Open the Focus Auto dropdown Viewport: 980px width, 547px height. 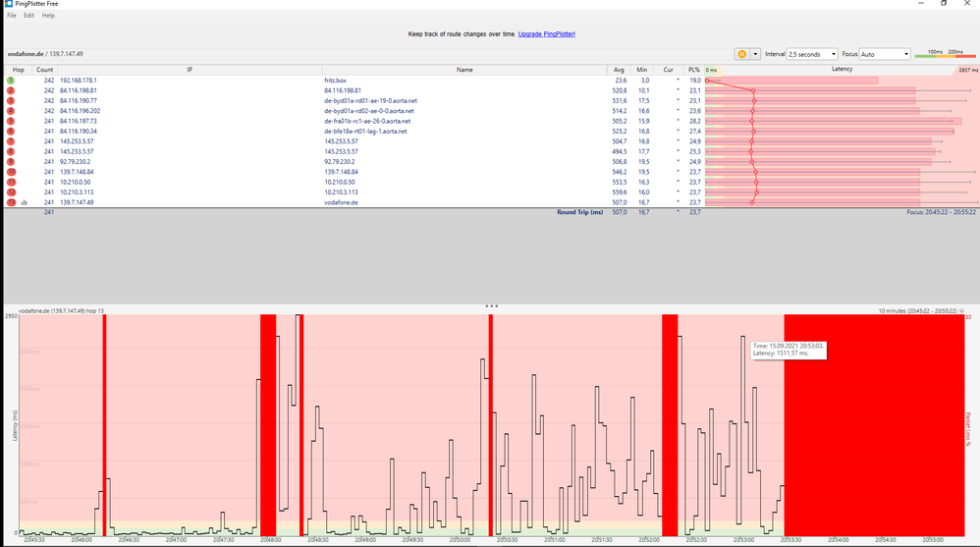pos(885,54)
